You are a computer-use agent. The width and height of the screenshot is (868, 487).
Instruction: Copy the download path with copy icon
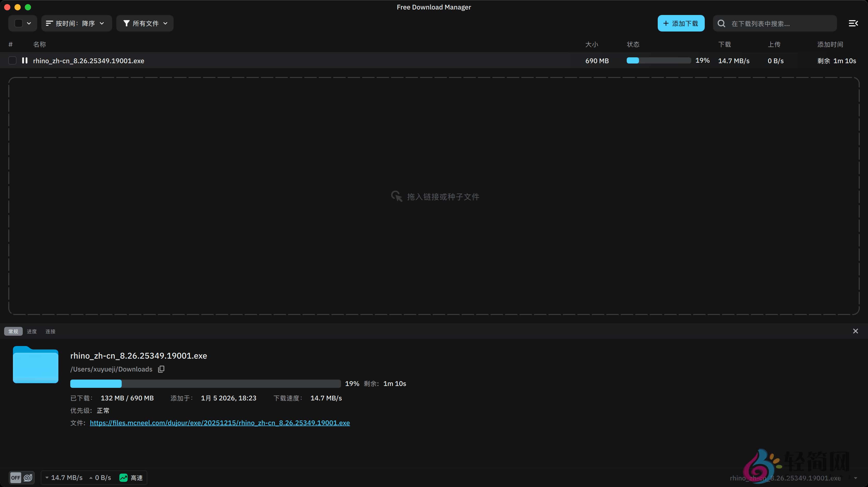[x=161, y=369]
